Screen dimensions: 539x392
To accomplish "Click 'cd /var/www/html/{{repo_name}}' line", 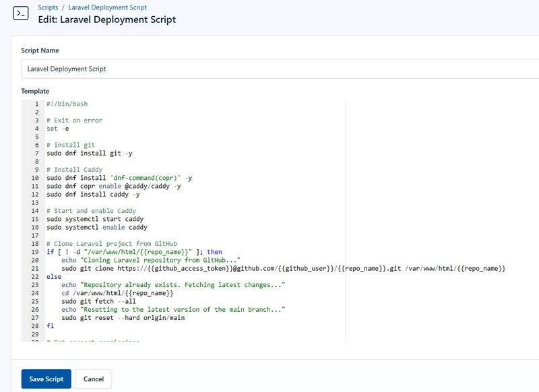I will (x=117, y=293).
